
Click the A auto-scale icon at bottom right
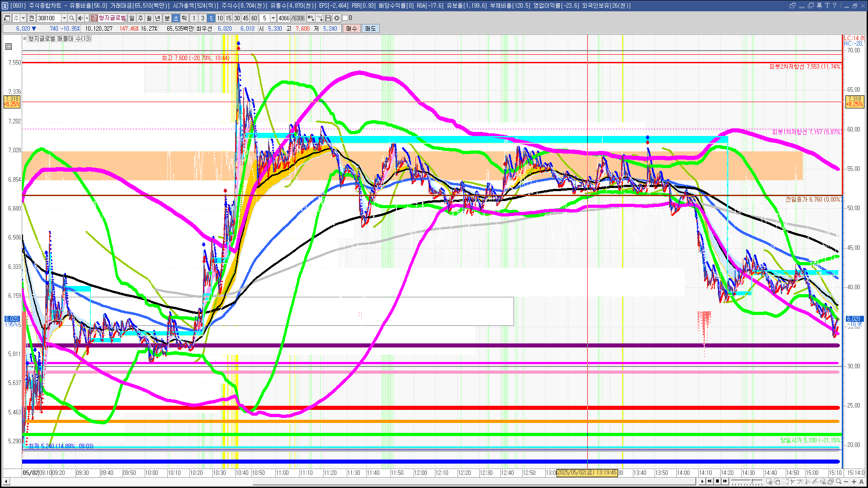tap(861, 482)
